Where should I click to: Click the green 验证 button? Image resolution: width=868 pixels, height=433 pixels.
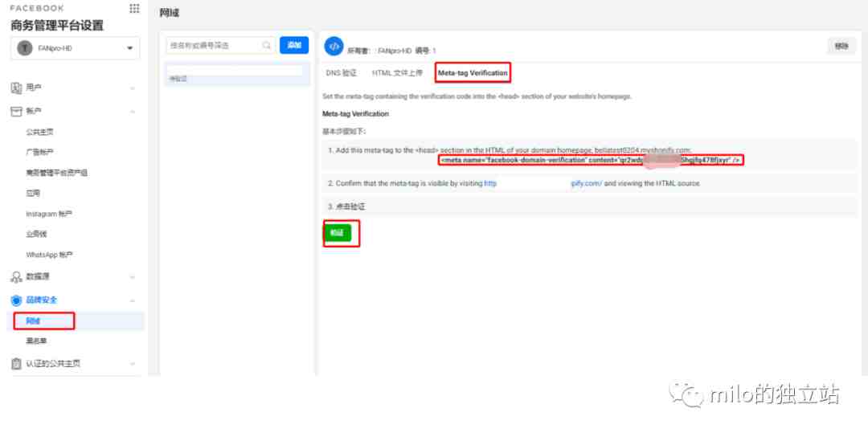(x=337, y=233)
